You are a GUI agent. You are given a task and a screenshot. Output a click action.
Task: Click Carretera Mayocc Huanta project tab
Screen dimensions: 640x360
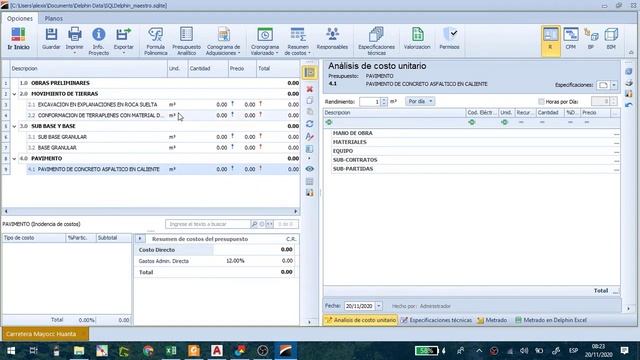coord(45,334)
